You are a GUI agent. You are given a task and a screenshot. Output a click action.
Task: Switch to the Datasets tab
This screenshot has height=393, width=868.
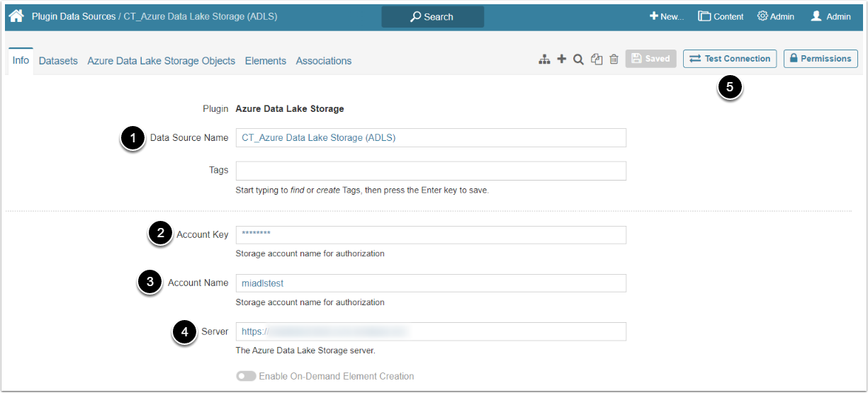tap(58, 61)
